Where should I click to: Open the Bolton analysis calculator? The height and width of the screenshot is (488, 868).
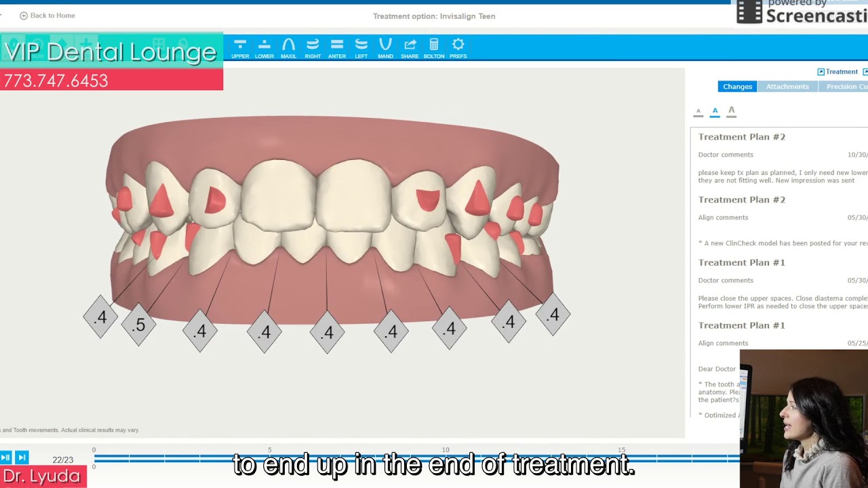(x=434, y=48)
